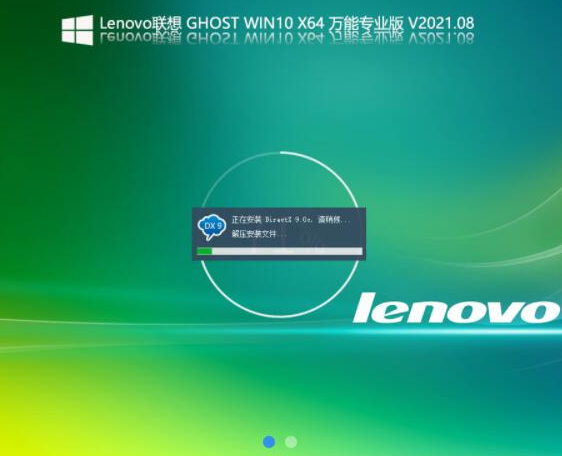Click the "V2021.08" version label
562x456 pixels.
tap(441, 23)
